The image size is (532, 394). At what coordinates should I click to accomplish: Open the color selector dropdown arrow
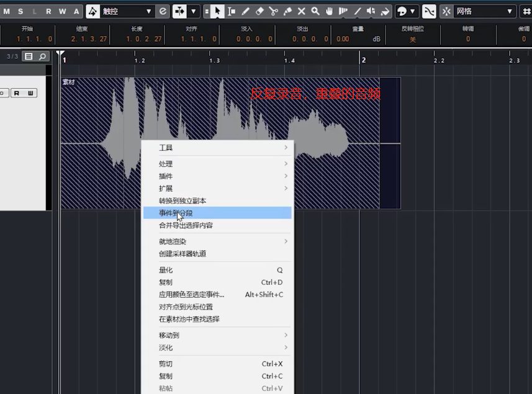tap(413, 12)
